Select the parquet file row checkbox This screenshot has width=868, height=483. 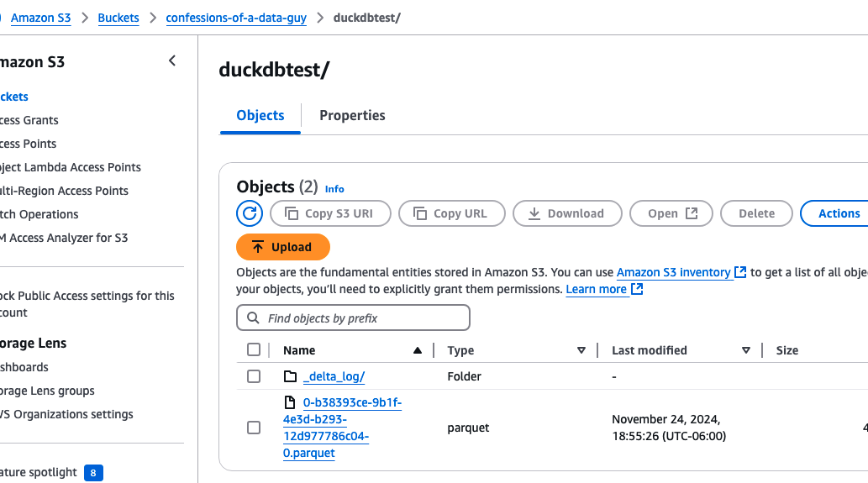254,428
